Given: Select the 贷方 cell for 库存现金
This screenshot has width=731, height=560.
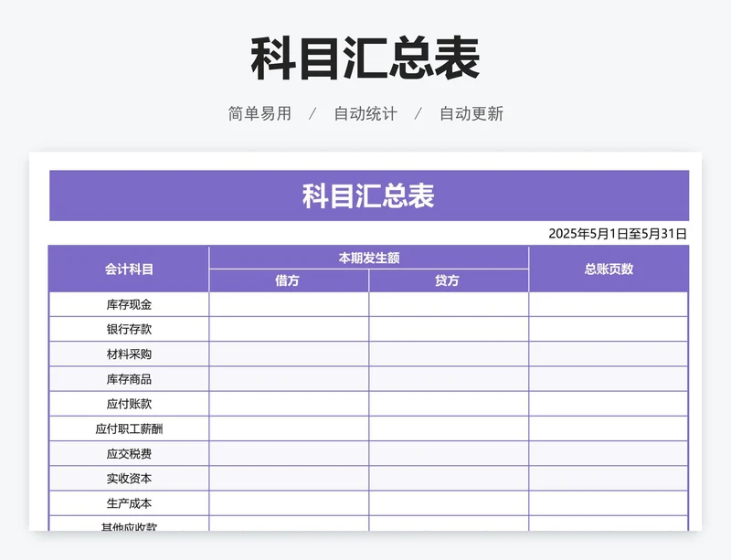Looking at the screenshot, I should [x=449, y=304].
